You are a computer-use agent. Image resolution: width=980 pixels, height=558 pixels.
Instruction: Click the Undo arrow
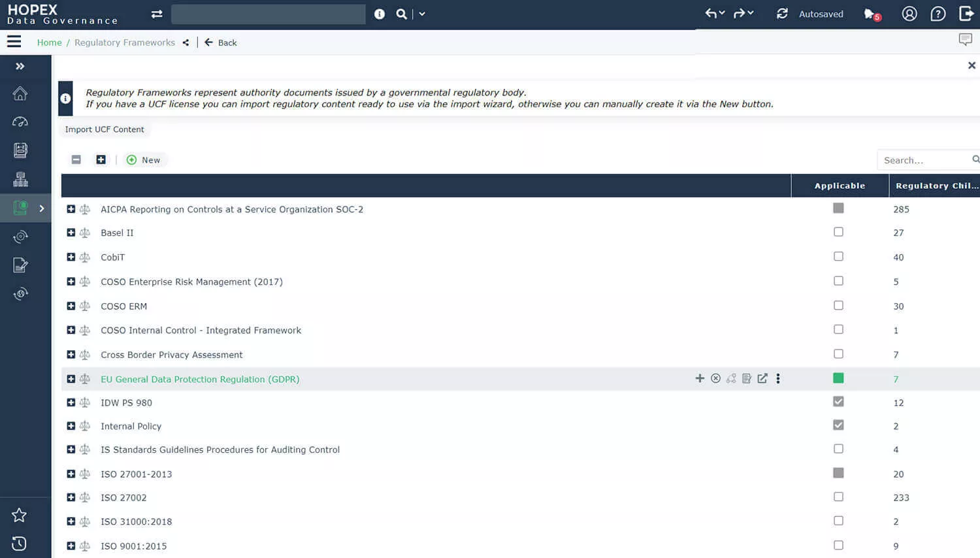(711, 13)
